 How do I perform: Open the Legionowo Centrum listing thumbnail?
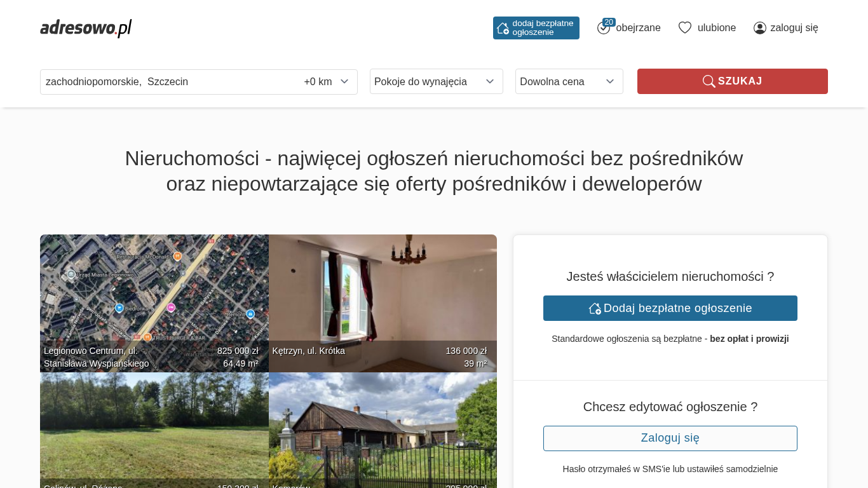(x=154, y=303)
